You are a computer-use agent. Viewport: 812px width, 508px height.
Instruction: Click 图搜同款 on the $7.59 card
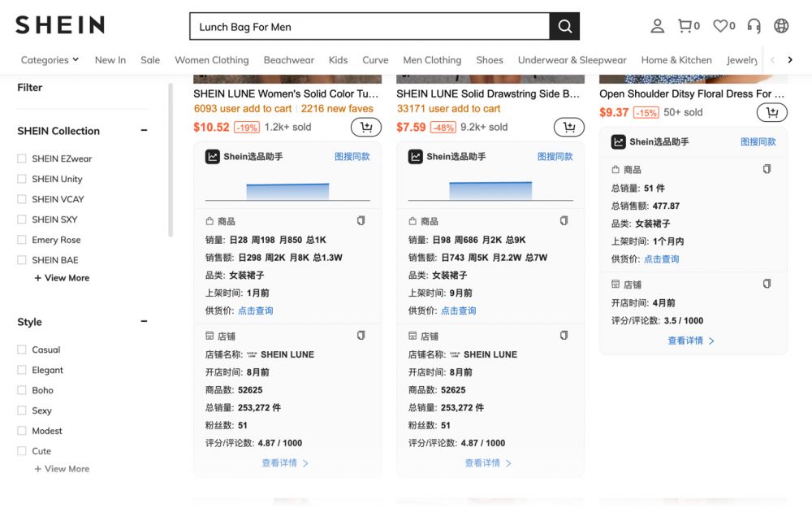point(555,157)
